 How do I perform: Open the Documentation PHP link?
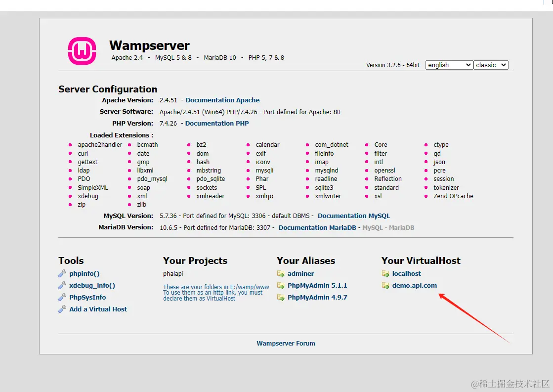point(217,124)
